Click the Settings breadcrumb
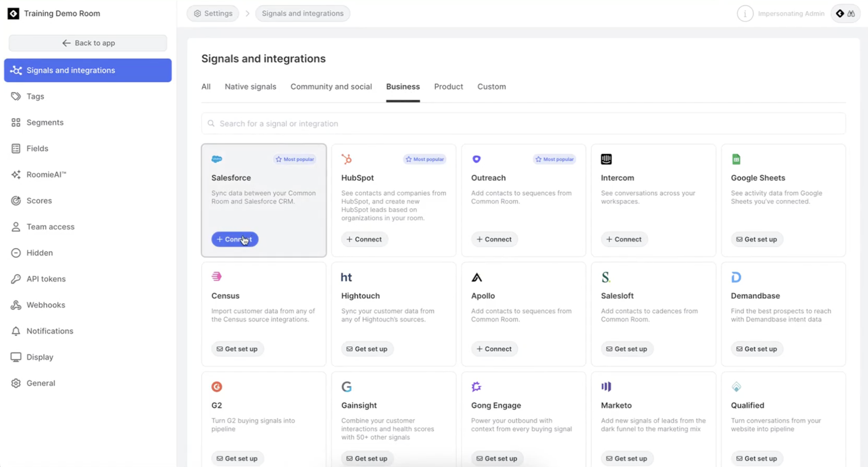868x467 pixels. pyautogui.click(x=213, y=14)
